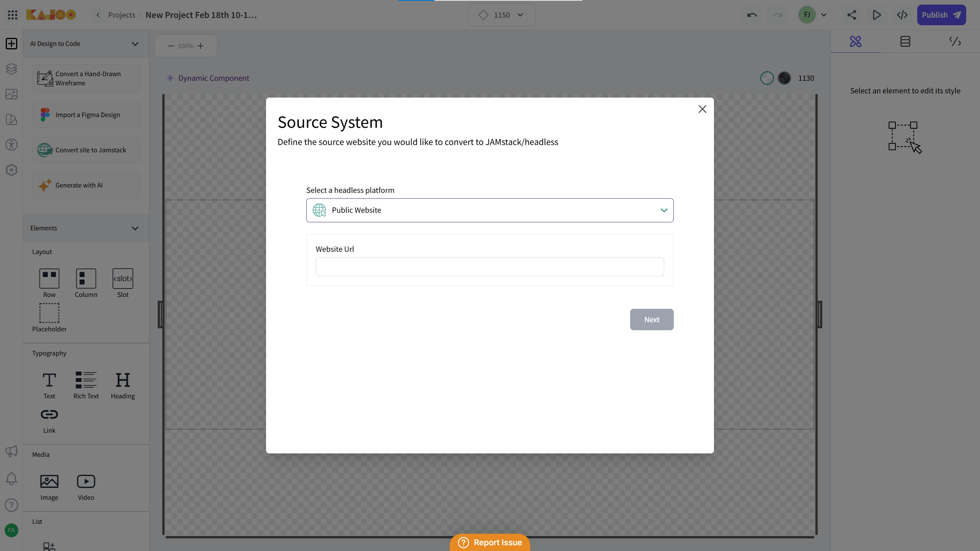Click the undo arrow icon

tap(752, 15)
